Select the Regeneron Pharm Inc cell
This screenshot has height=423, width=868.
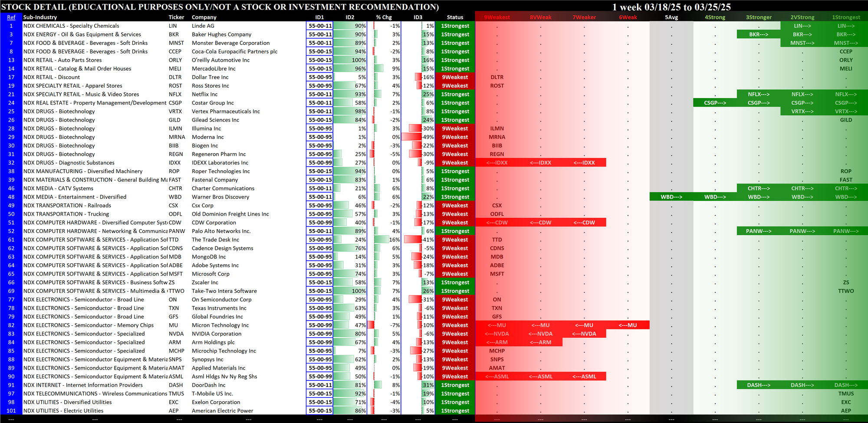tap(219, 154)
